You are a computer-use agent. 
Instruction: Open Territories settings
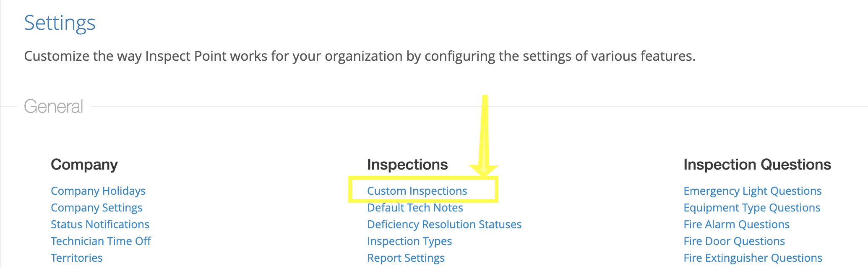tap(76, 258)
